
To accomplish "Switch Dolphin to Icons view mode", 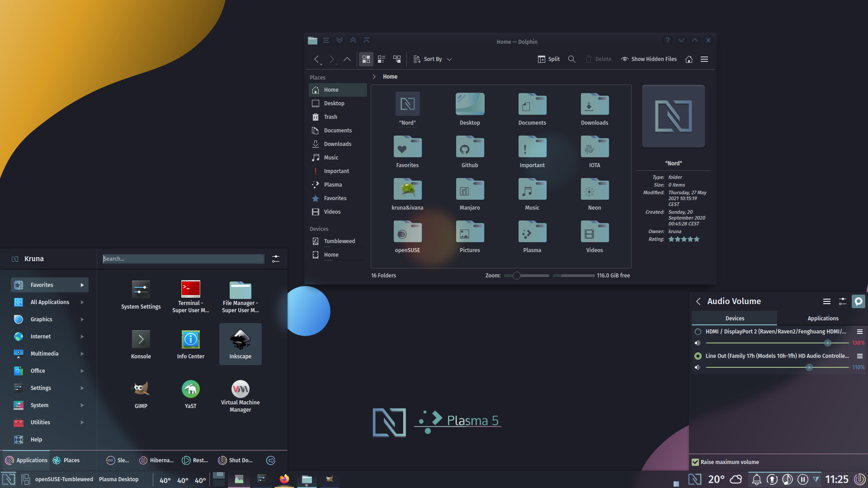I will 366,59.
